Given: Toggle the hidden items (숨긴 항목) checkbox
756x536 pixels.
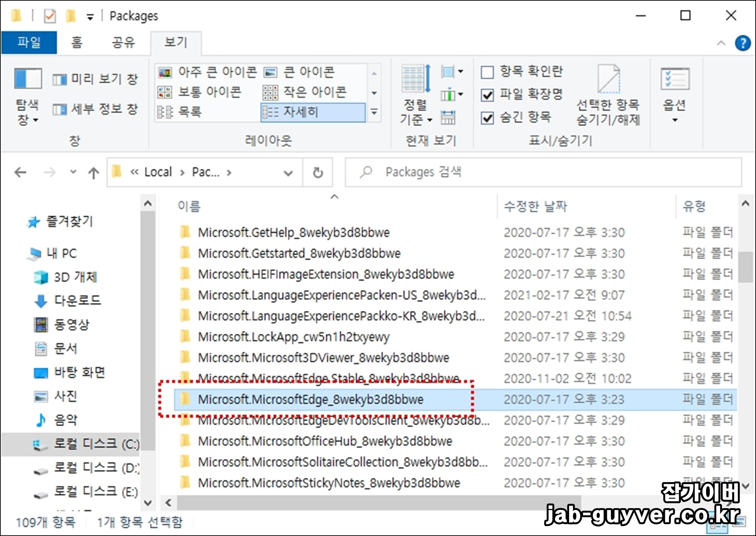Looking at the screenshot, I should [487, 118].
